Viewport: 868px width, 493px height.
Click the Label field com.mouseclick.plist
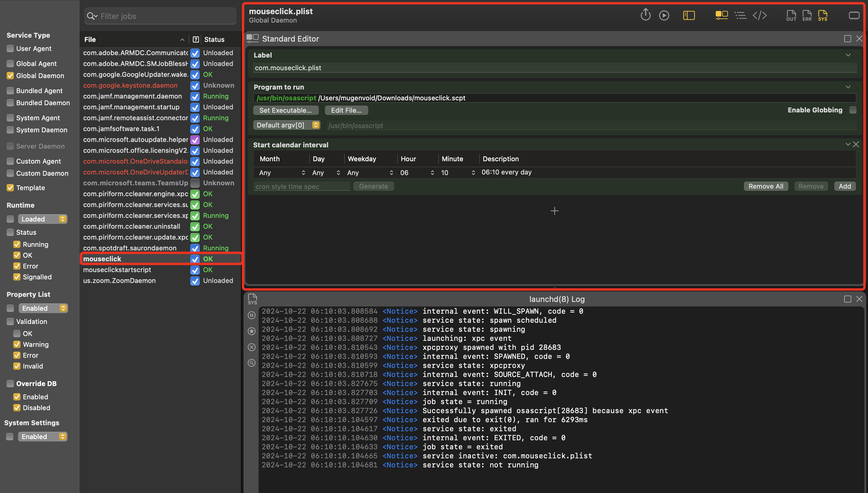tap(555, 68)
